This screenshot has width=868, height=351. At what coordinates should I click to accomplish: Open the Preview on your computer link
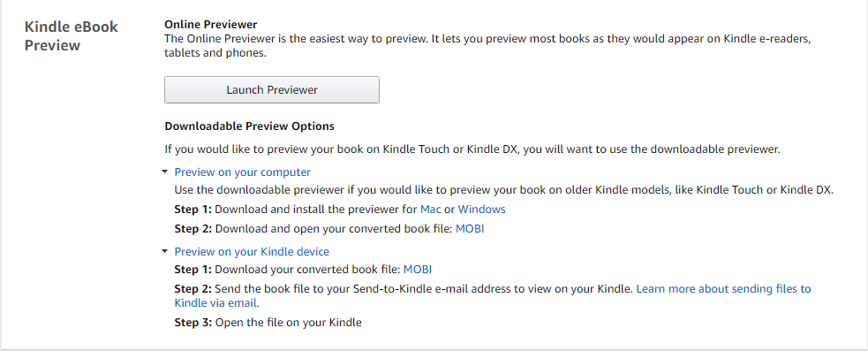coord(243,172)
